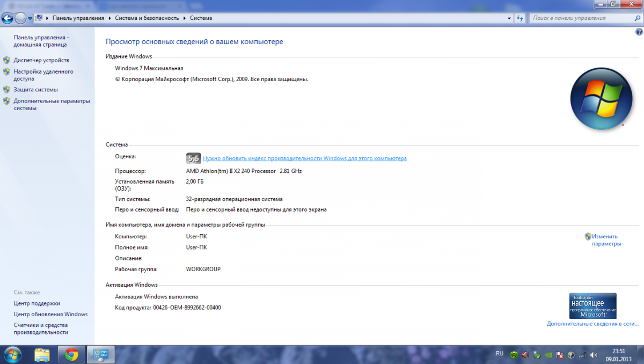644x364 pixels.
Task: Click Изменить параметры link
Action: [x=606, y=240]
